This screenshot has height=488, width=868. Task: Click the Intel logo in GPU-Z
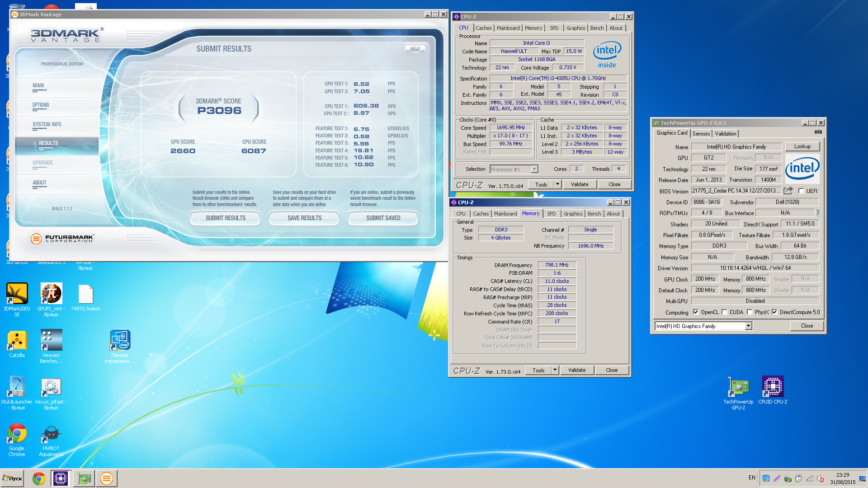pos(802,168)
